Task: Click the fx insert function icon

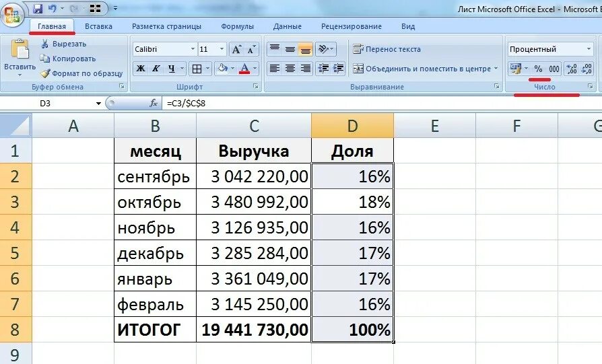Action: click(154, 103)
